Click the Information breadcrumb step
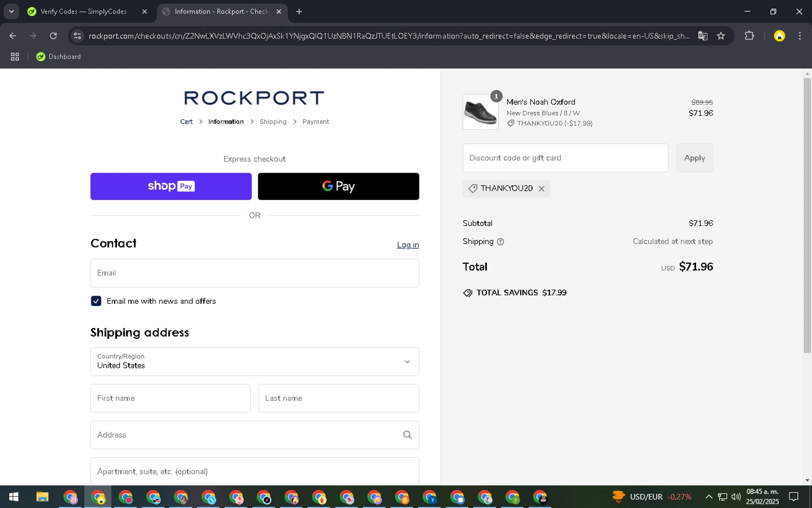This screenshot has width=812, height=508. click(226, 122)
